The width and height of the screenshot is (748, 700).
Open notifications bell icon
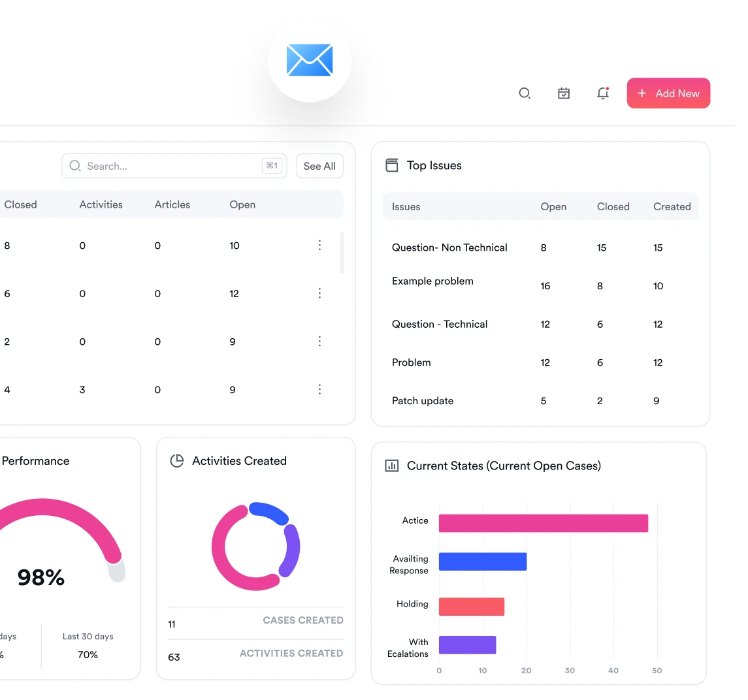pyautogui.click(x=603, y=93)
